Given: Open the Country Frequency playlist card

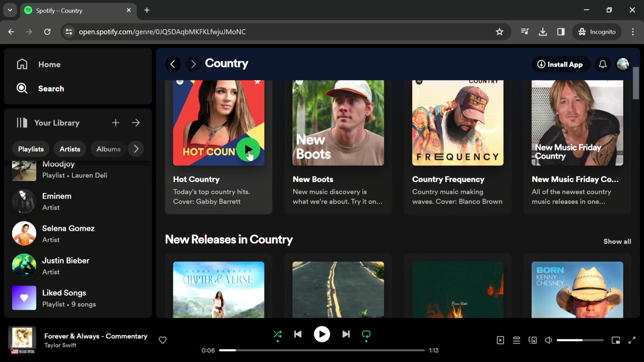Looking at the screenshot, I should 458,147.
